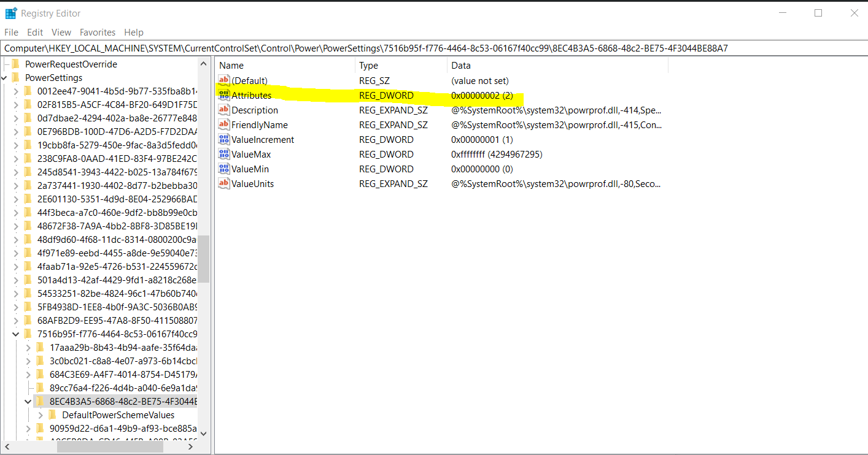Open the Edit menu
868x455 pixels.
(35, 32)
